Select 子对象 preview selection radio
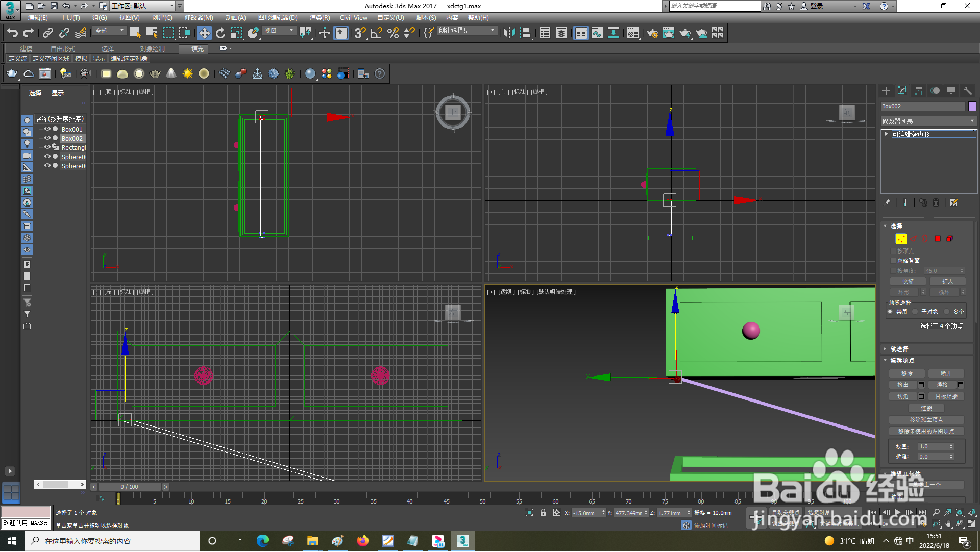 [x=915, y=312]
